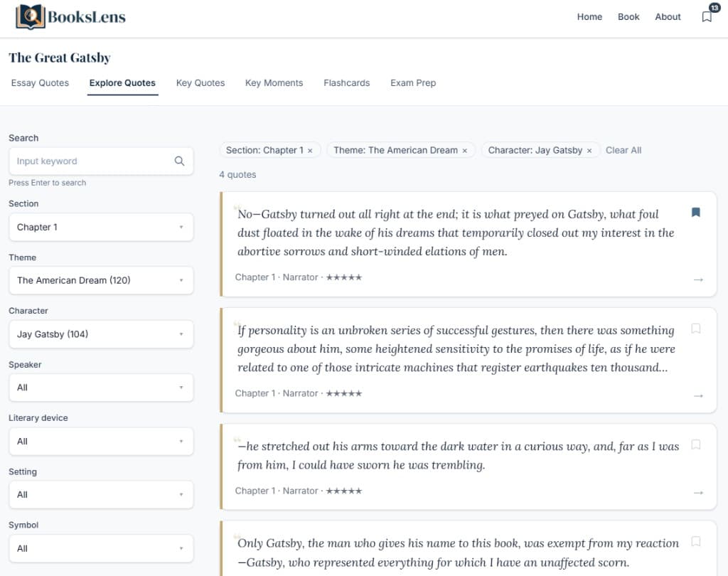
Task: Open the Character dropdown Jay Gatsby
Action: (101, 334)
